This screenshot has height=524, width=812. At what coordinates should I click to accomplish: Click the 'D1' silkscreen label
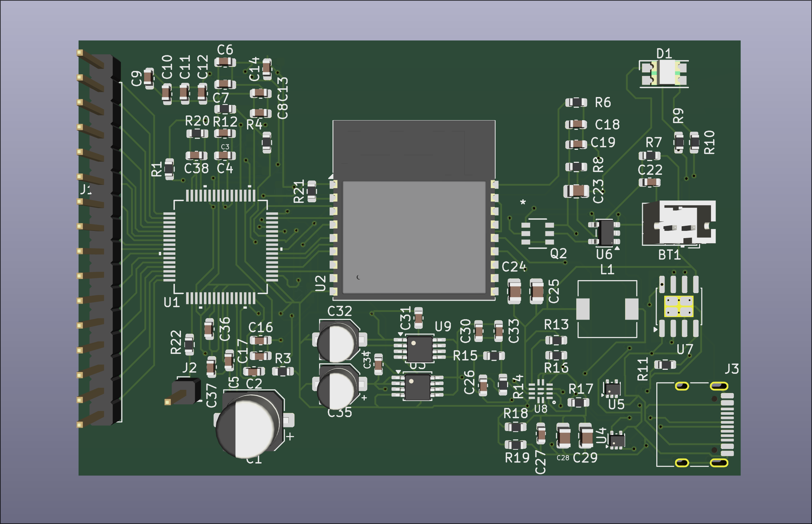(664, 54)
